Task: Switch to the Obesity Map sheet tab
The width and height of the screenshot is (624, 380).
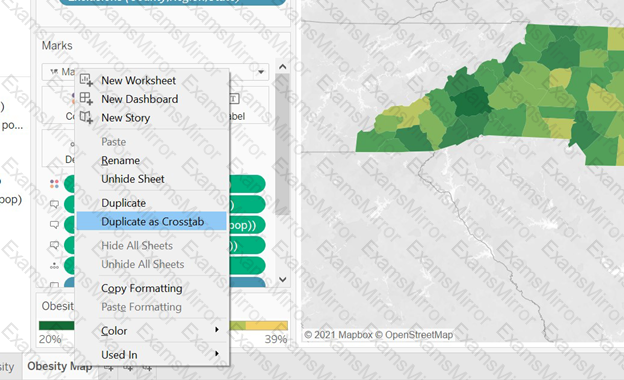Action: click(x=59, y=366)
